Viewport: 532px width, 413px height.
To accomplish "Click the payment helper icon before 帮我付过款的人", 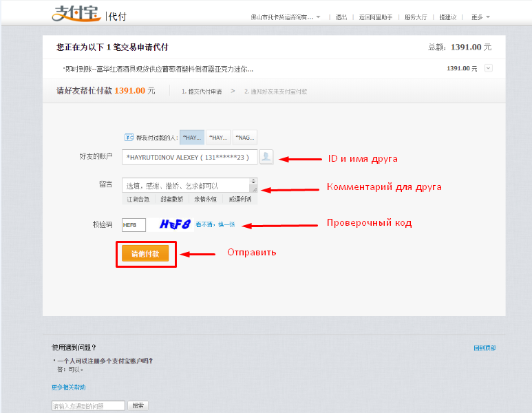I will tap(129, 137).
